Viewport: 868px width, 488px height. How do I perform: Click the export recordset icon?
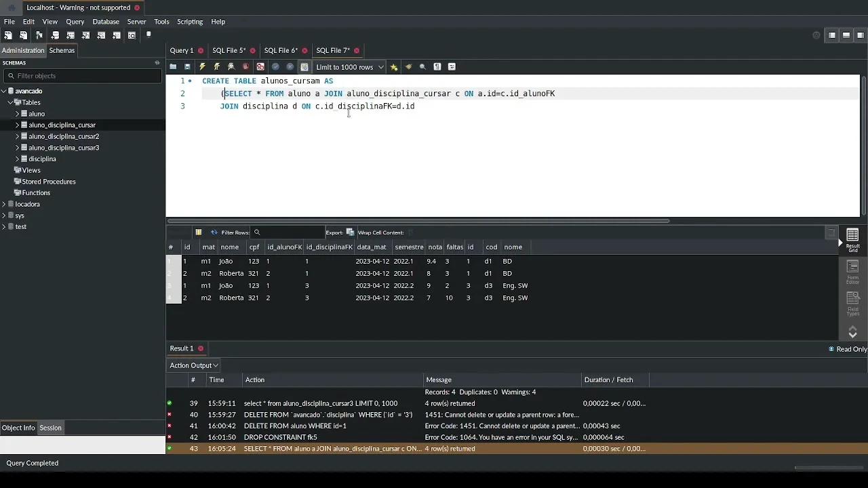pyautogui.click(x=350, y=232)
